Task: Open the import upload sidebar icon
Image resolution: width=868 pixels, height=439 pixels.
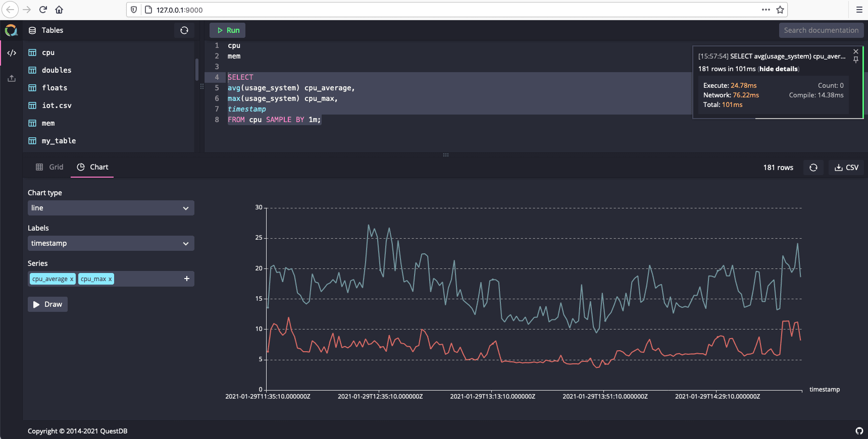Action: pyautogui.click(x=12, y=78)
